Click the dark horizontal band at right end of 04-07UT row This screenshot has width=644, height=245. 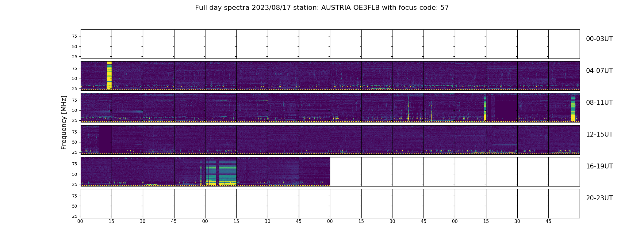[x=568, y=80]
